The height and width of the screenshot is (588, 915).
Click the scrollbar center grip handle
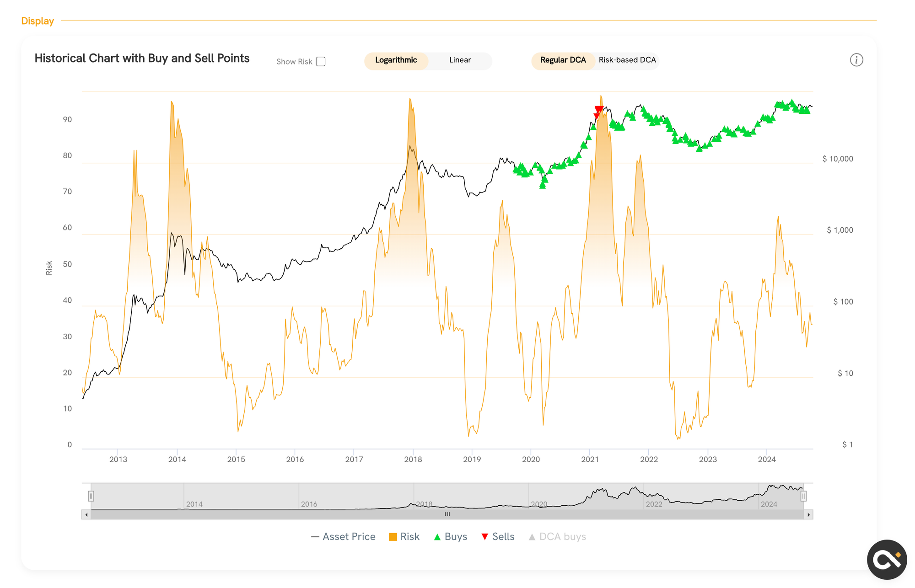447,514
